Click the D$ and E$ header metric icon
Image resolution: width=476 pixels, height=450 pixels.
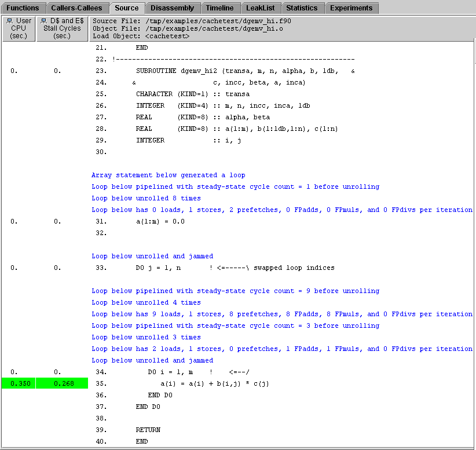pyautogui.click(x=43, y=21)
